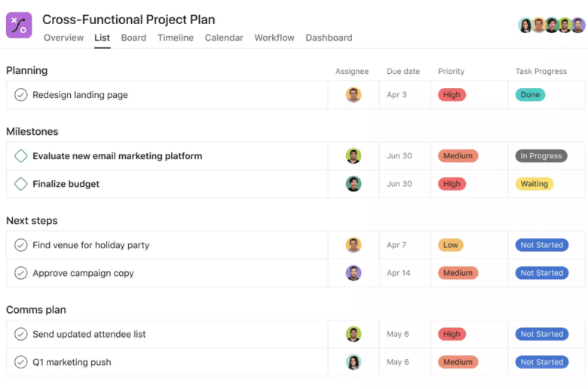Open project member avatars in header
Screen dimensions: 588x389
click(x=551, y=25)
